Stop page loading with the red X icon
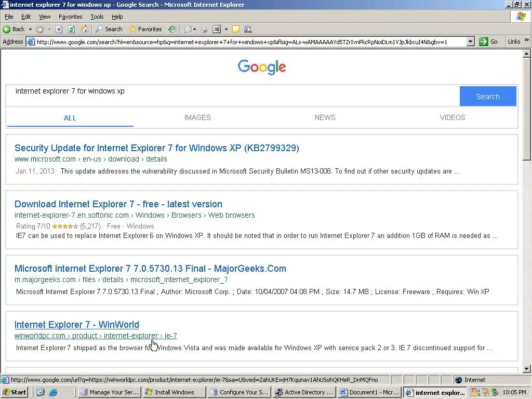 (59, 30)
